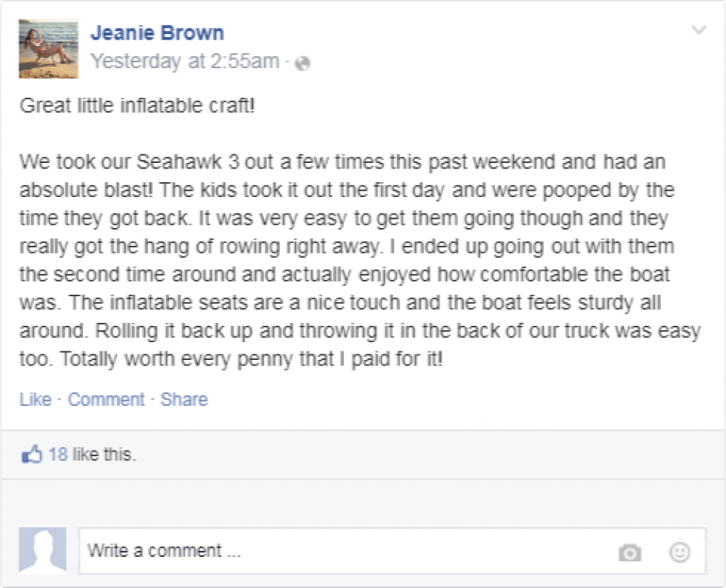Image resolution: width=726 pixels, height=588 pixels.
Task: View the 18 people who liked
Action: 58,455
